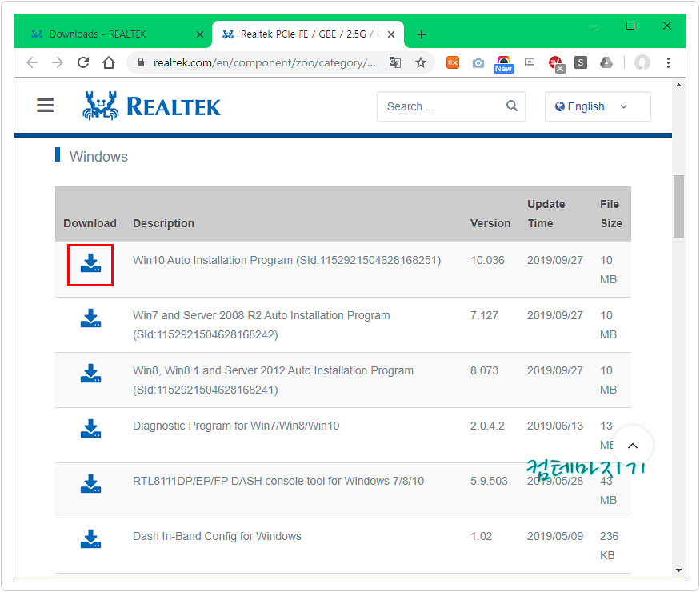Click the search magnifier icon
Screen dimensions: 700x592
(x=512, y=106)
